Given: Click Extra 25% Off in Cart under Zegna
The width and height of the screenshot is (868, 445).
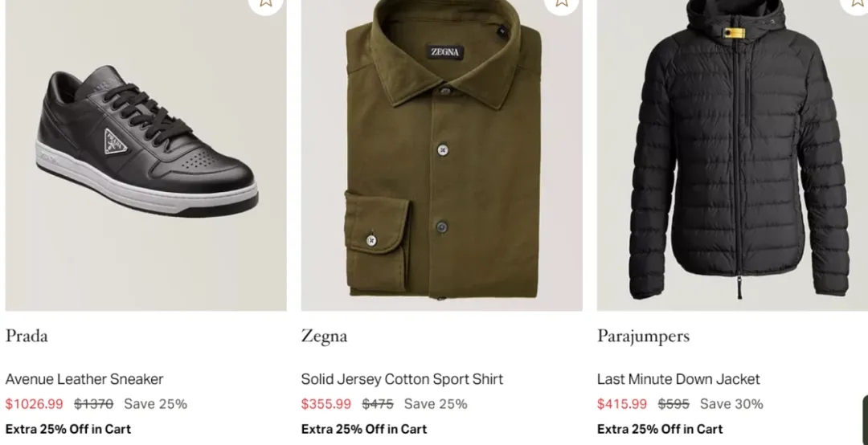Looking at the screenshot, I should pos(364,429).
